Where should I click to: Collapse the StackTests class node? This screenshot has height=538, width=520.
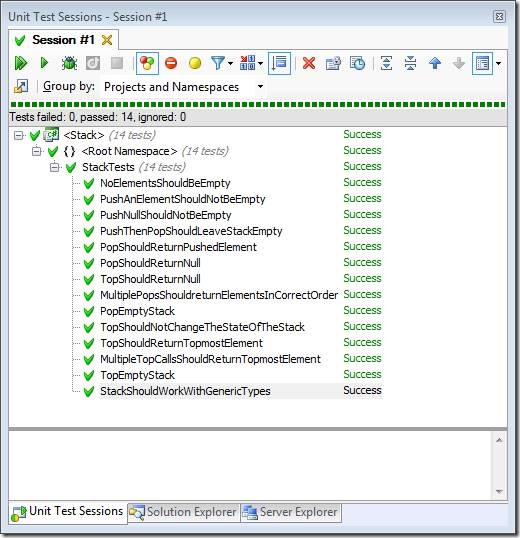[x=54, y=167]
